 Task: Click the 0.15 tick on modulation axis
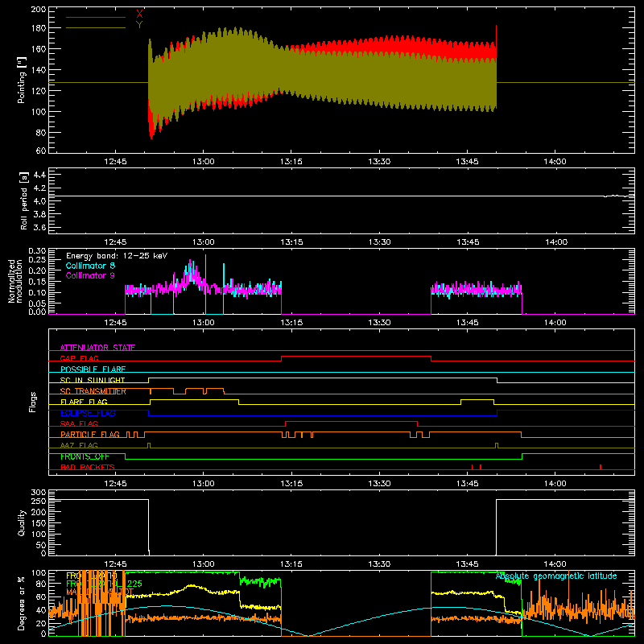[37, 281]
